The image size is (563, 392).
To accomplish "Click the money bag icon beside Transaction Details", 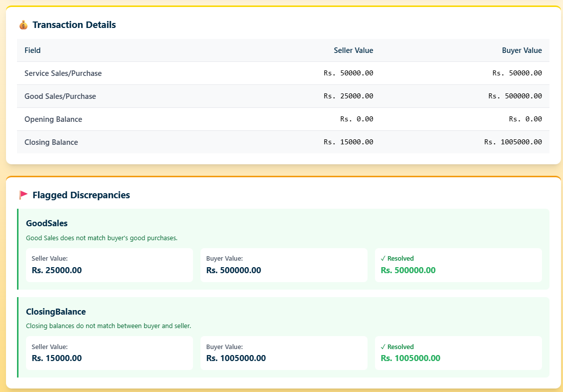I will point(23,25).
